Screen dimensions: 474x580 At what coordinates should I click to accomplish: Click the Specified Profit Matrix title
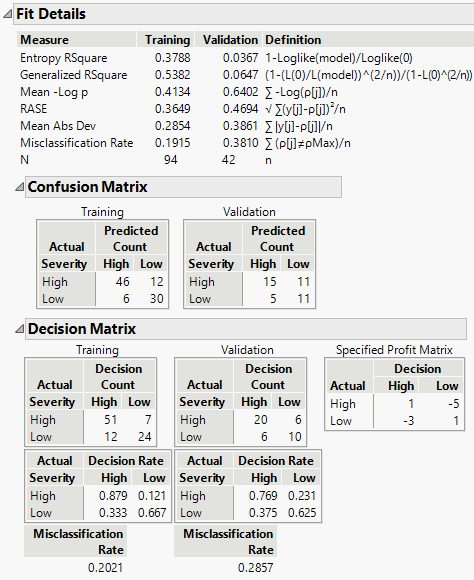point(394,350)
